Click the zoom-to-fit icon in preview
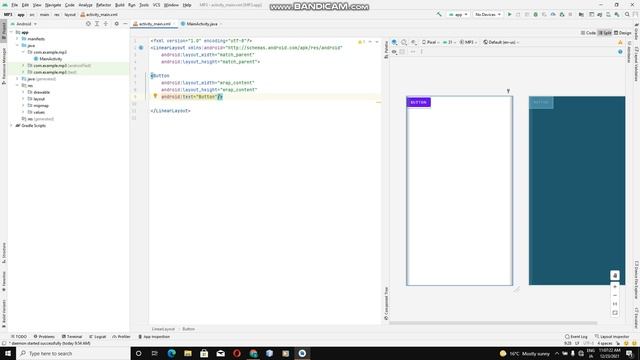 pyautogui.click(x=615, y=313)
